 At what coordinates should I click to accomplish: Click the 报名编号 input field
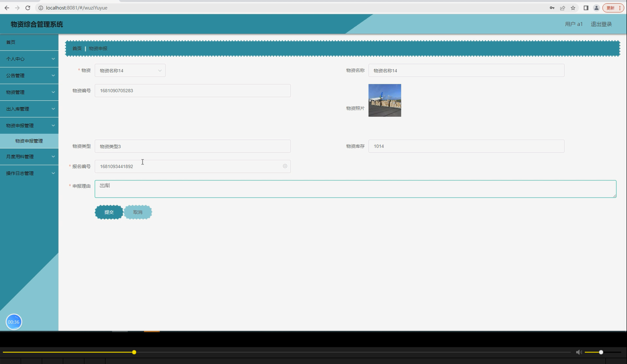pos(193,166)
